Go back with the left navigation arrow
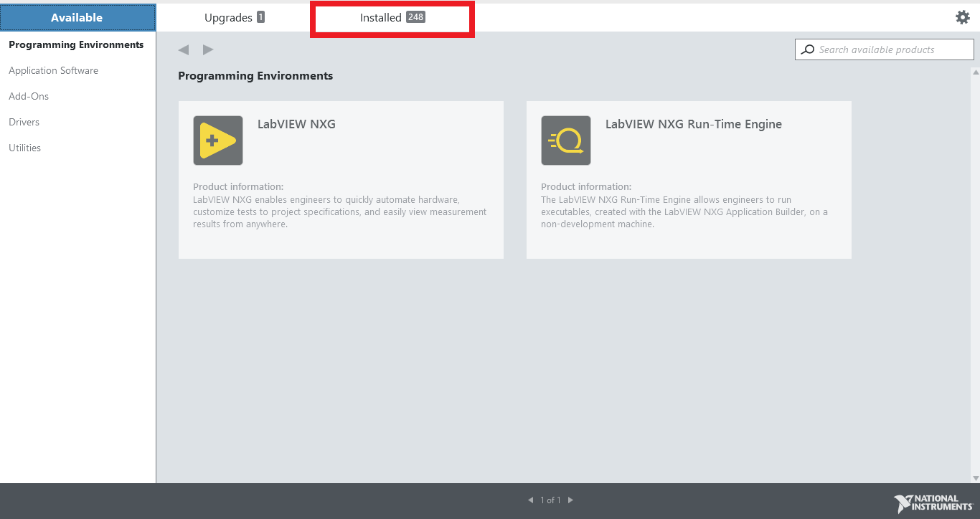 pyautogui.click(x=184, y=49)
